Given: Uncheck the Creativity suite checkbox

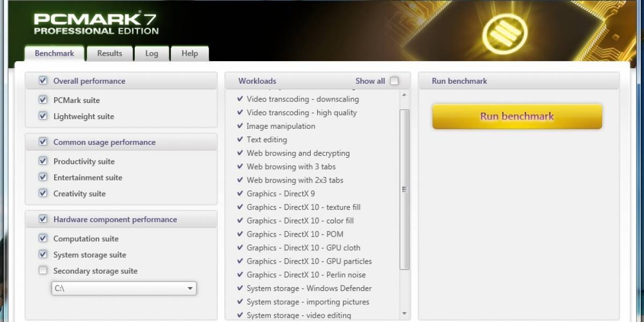Looking at the screenshot, I should [43, 194].
